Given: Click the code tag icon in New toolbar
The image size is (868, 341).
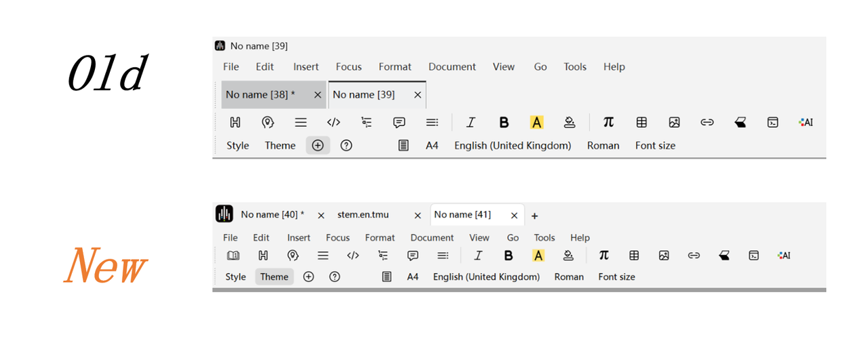Looking at the screenshot, I should click(x=353, y=256).
